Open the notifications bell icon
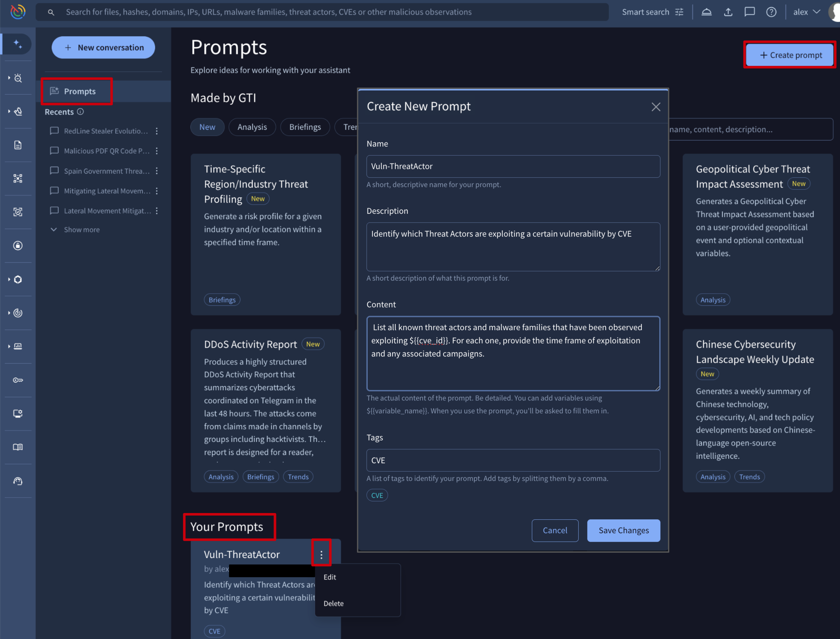This screenshot has width=840, height=639. click(706, 12)
